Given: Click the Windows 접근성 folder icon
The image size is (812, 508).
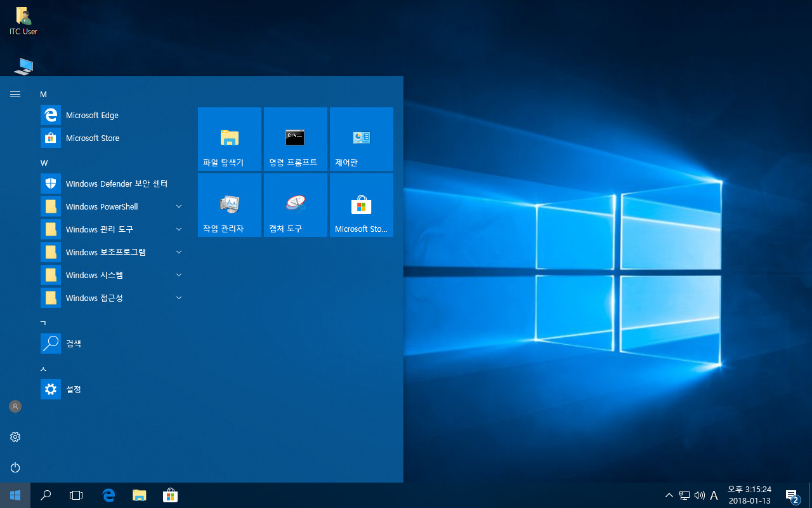Looking at the screenshot, I should pyautogui.click(x=51, y=298).
